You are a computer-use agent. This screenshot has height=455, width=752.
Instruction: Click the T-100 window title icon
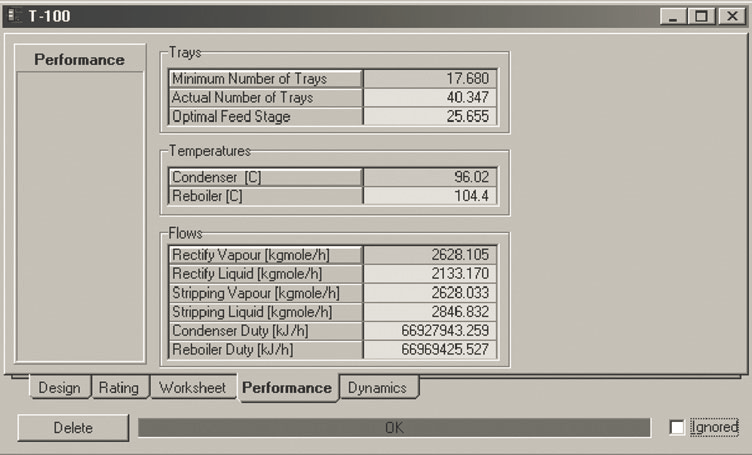[14, 16]
